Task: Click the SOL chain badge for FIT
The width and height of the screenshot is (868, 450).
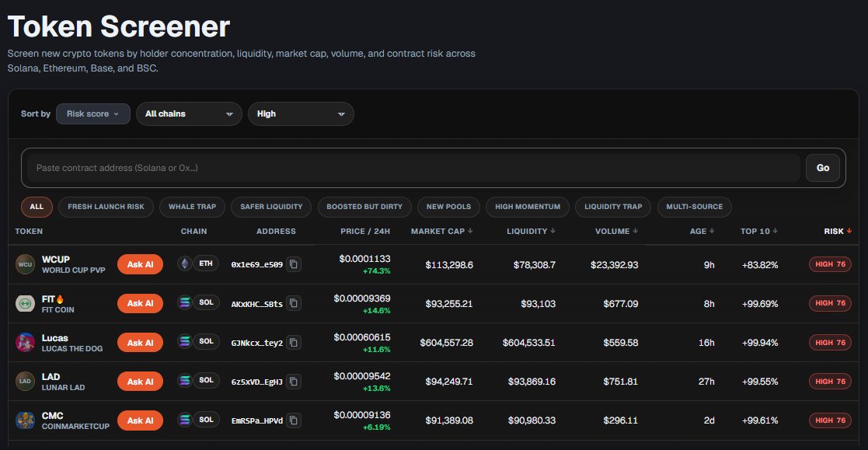Action: [206, 303]
